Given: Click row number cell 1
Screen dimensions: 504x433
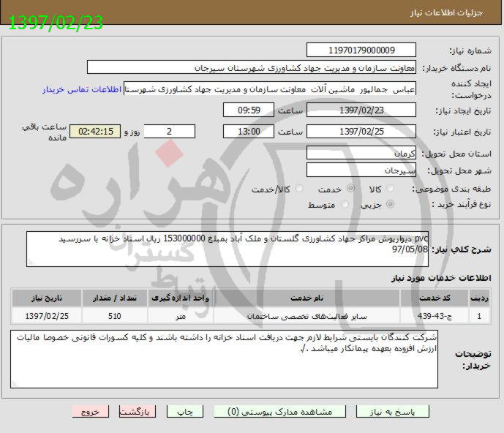Looking at the screenshot, I should (x=479, y=316).
